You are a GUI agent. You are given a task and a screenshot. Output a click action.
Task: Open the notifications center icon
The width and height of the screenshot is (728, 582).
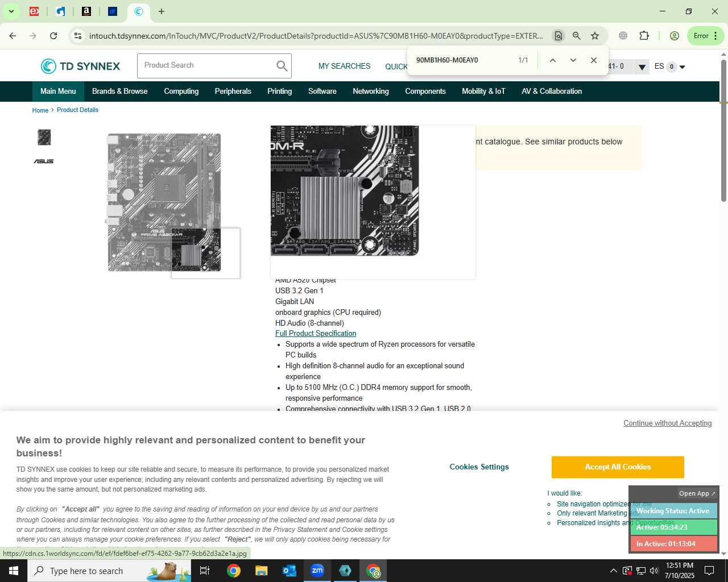tap(709, 571)
